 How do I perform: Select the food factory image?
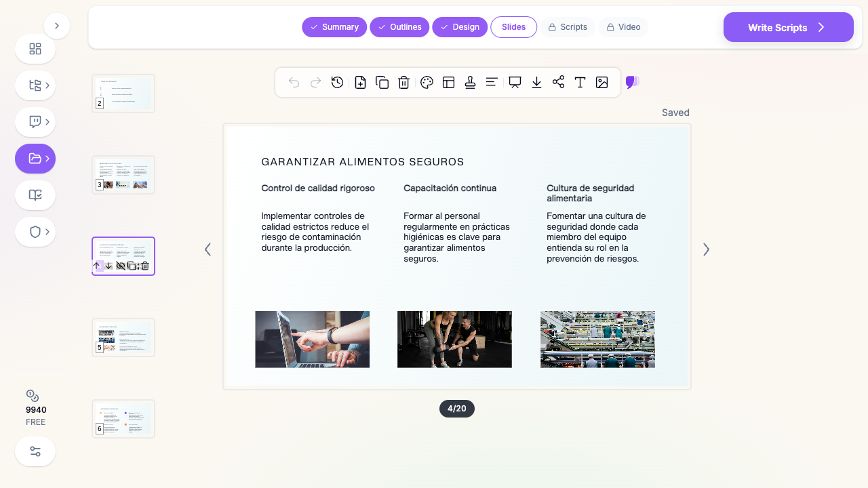coord(597,340)
